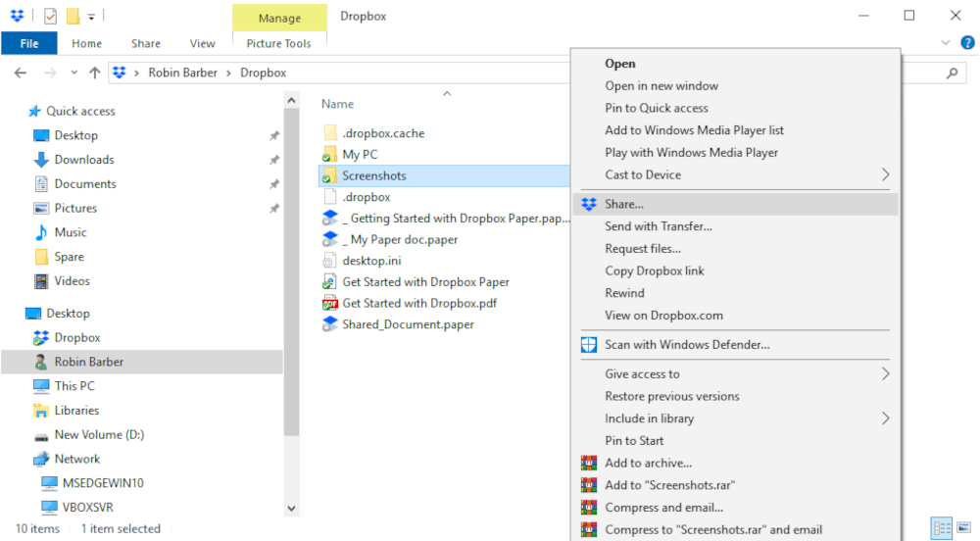Choose Open from the context menu

point(735,64)
